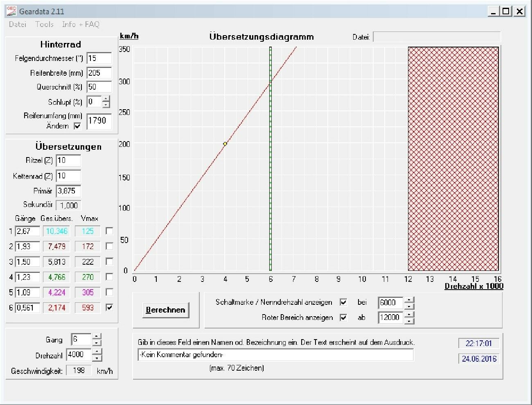Increase Schlupf value with up arrow
The image size is (532, 405).
point(106,99)
